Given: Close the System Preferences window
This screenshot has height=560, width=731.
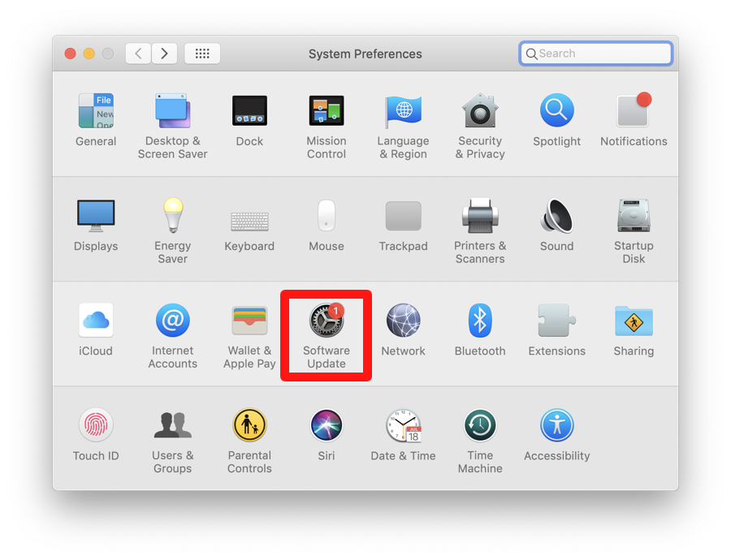Looking at the screenshot, I should pos(71,54).
